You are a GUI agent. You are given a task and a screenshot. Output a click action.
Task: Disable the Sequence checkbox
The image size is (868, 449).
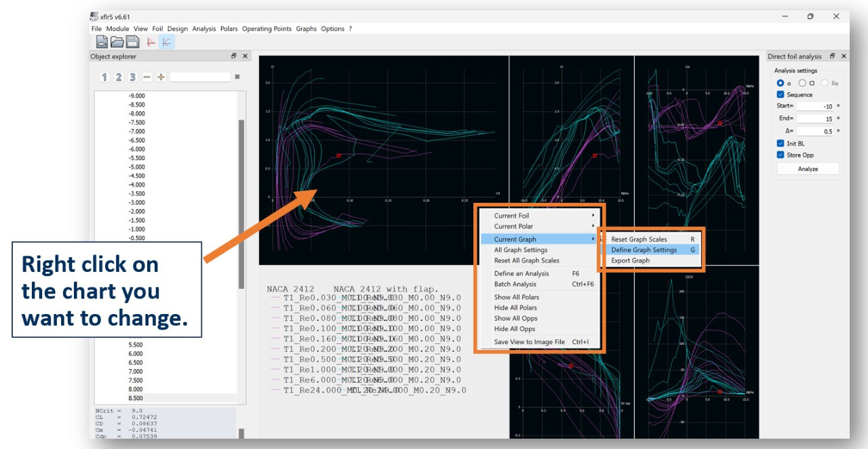click(x=781, y=95)
